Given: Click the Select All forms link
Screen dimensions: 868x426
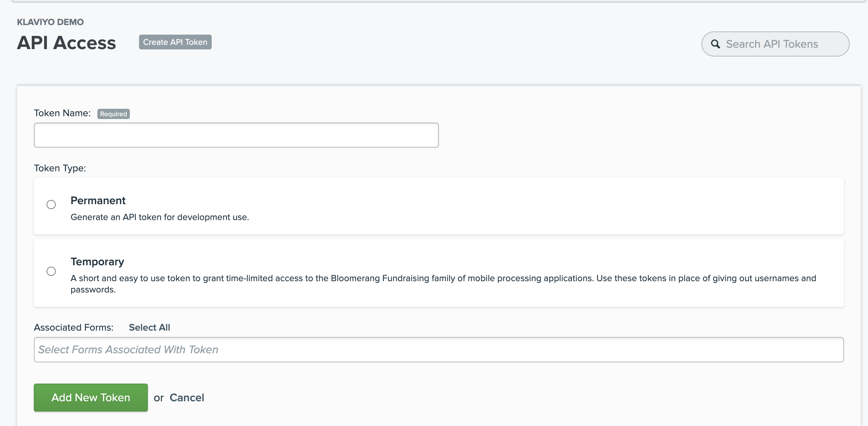Looking at the screenshot, I should 149,327.
